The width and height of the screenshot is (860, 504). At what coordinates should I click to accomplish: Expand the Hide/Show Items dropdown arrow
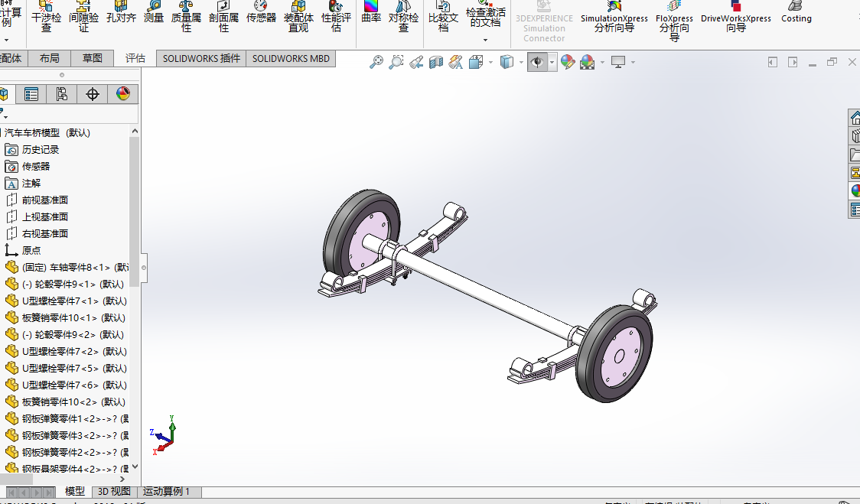552,63
